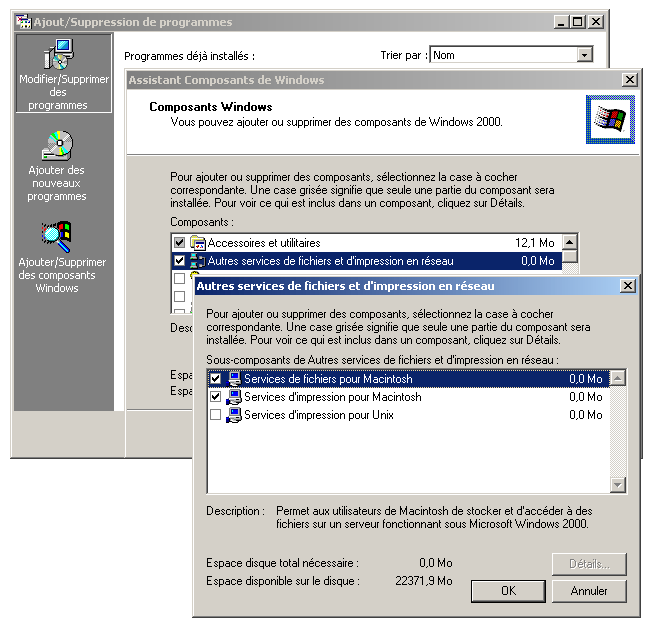Image resolution: width=663 pixels, height=632 pixels.
Task: Click the 12,1 Mo size value
Action: (x=534, y=243)
